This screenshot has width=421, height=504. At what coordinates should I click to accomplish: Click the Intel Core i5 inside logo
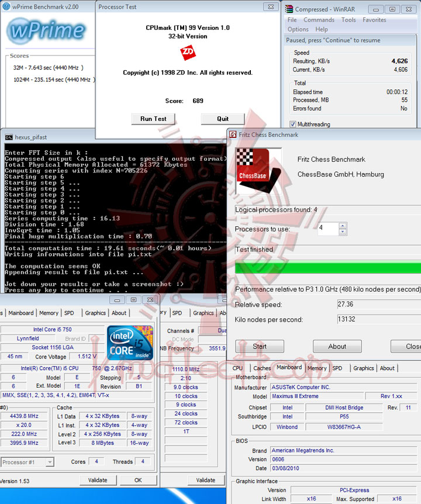130,343
